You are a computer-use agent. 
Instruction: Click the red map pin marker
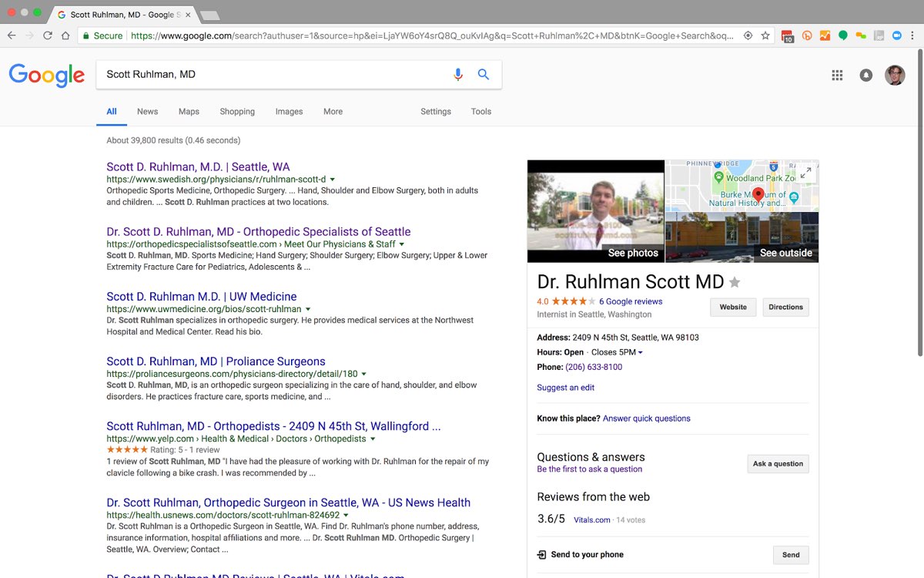point(758,195)
